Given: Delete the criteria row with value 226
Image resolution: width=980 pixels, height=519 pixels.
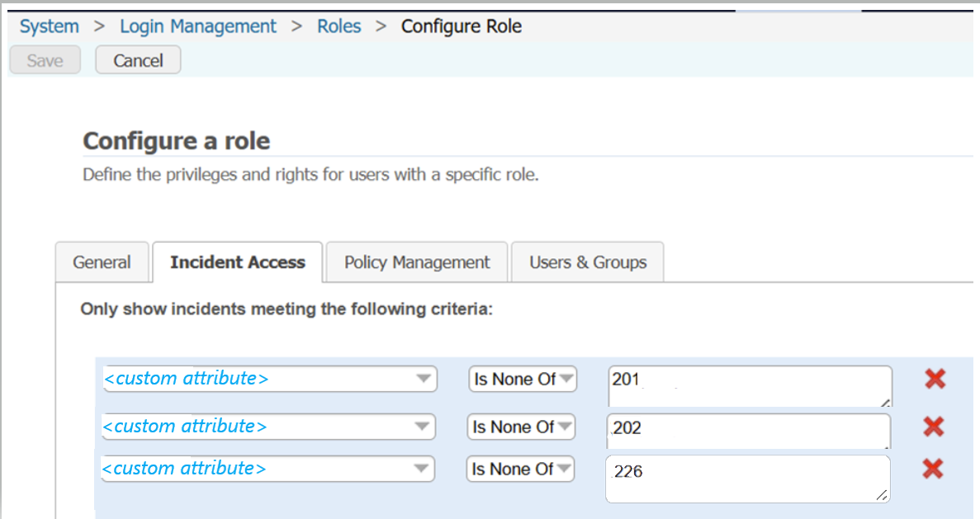Looking at the screenshot, I should coord(933,469).
